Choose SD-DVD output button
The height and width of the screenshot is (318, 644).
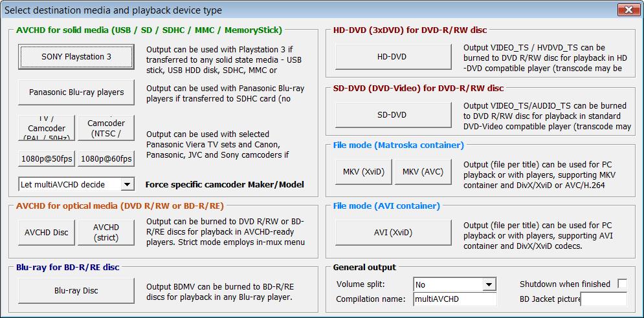(392, 115)
